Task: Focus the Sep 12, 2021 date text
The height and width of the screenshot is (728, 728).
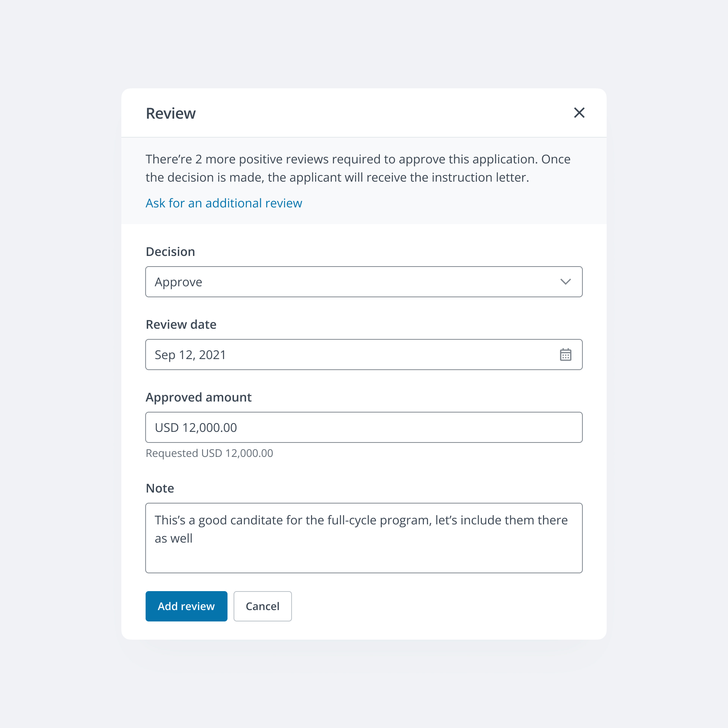Action: (190, 355)
